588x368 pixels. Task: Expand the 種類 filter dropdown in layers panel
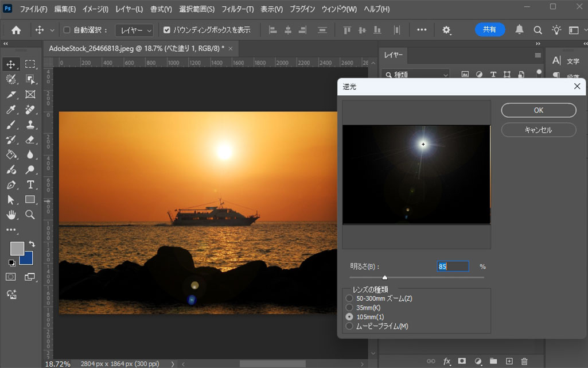click(x=416, y=75)
